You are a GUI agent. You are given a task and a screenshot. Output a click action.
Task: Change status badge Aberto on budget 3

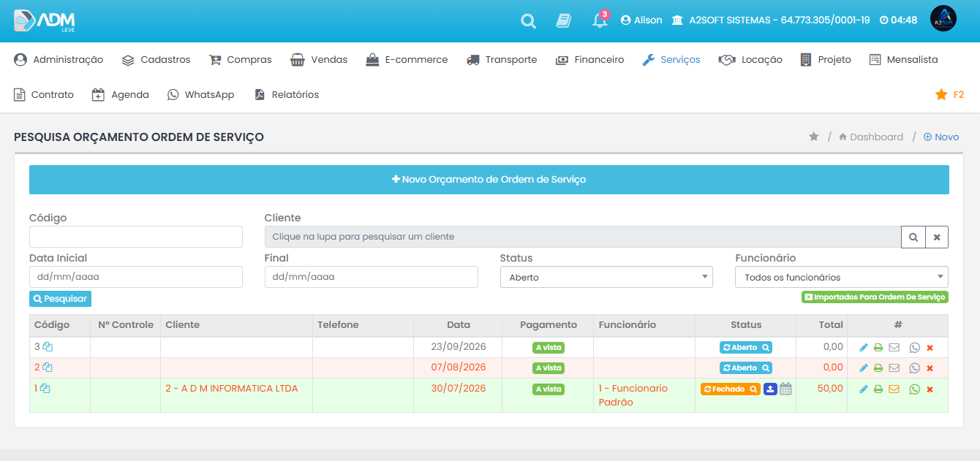click(x=746, y=348)
